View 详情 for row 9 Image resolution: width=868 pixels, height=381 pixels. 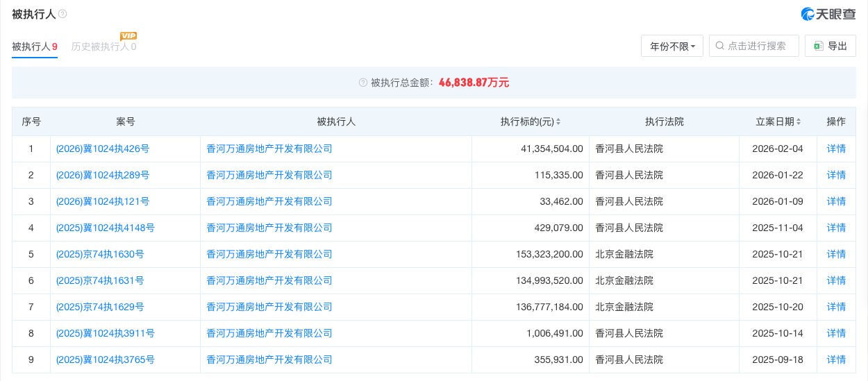[x=836, y=359]
